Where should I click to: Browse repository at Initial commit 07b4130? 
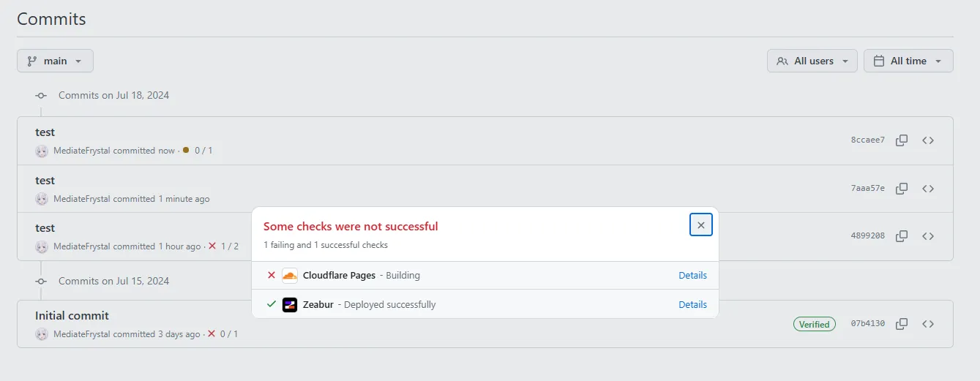click(x=928, y=324)
